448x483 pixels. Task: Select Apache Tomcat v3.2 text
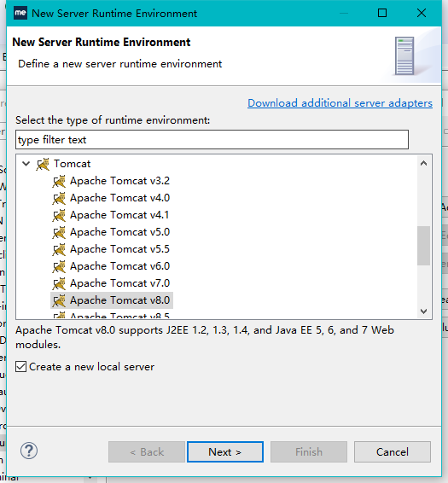click(x=119, y=181)
